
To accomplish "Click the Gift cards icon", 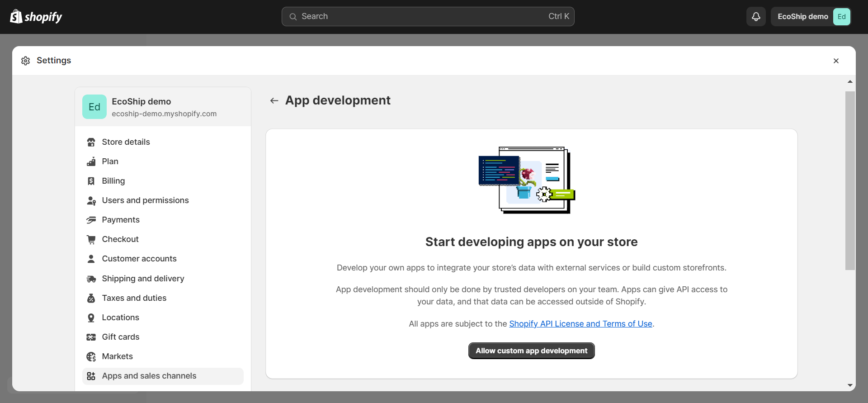I will tap(91, 337).
